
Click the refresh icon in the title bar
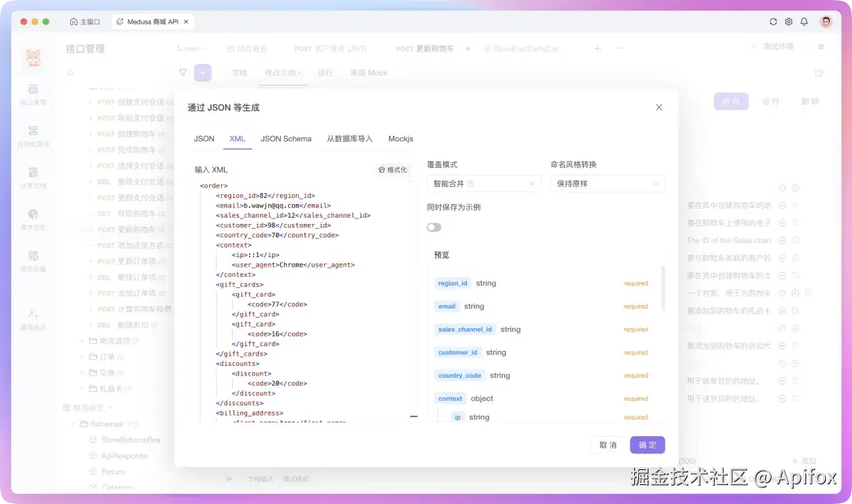pos(774,21)
